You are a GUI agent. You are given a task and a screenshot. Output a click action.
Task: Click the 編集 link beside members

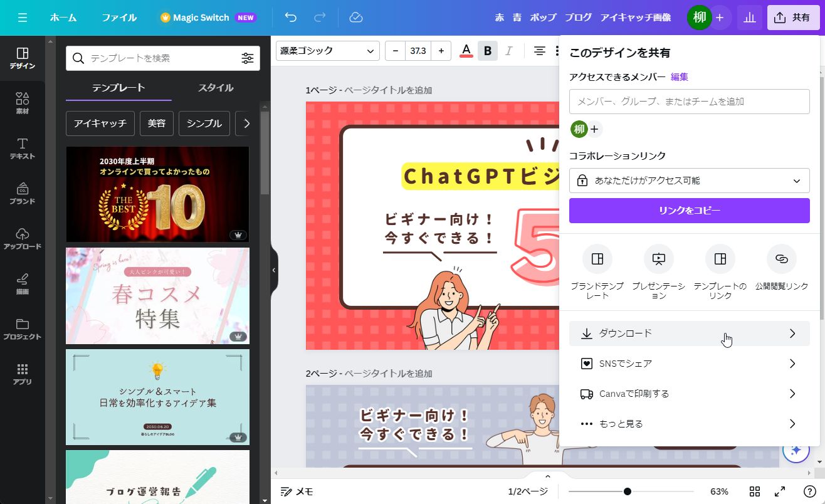pyautogui.click(x=680, y=77)
